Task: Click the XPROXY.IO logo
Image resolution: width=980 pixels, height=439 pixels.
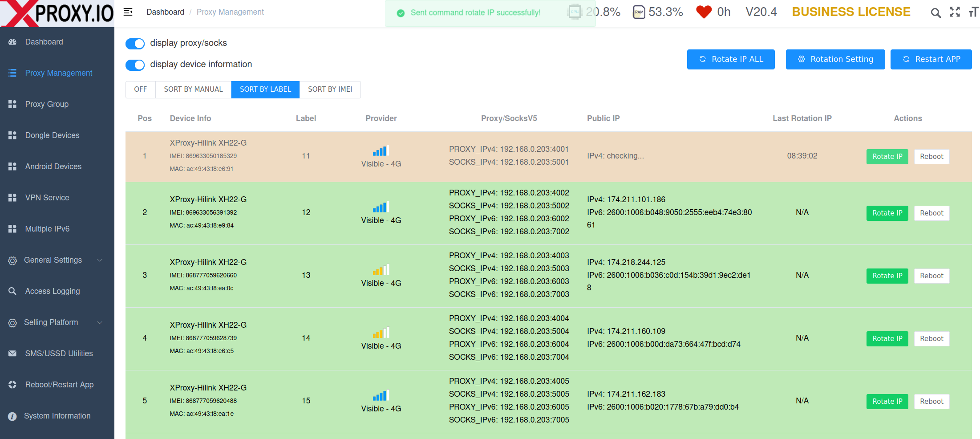Action: point(57,13)
